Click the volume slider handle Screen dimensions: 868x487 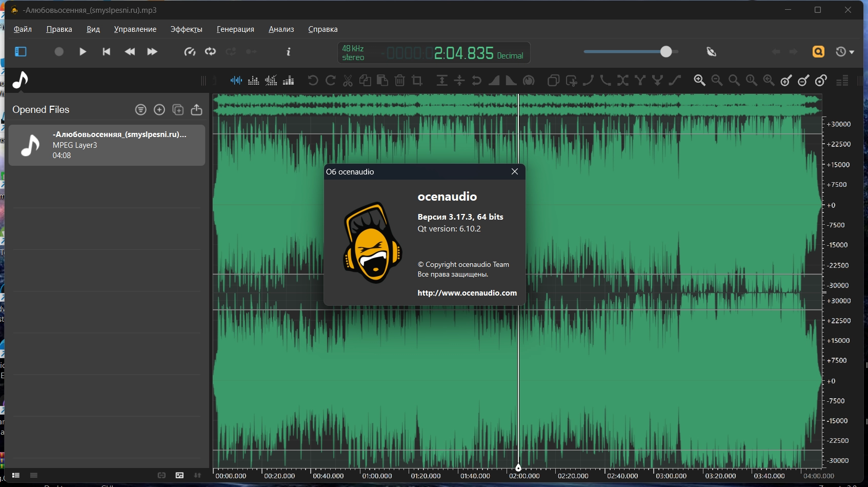[665, 52]
